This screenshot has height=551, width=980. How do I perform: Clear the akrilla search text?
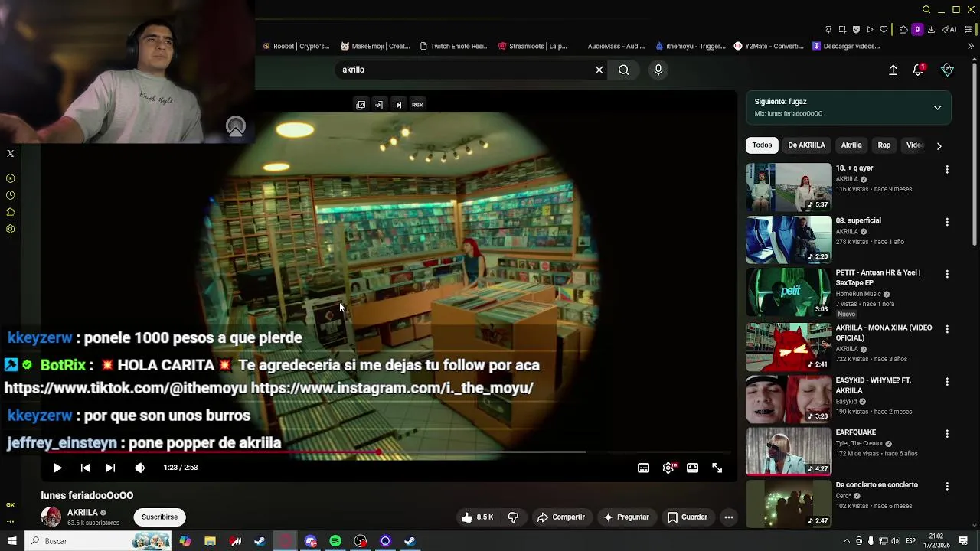pos(599,70)
